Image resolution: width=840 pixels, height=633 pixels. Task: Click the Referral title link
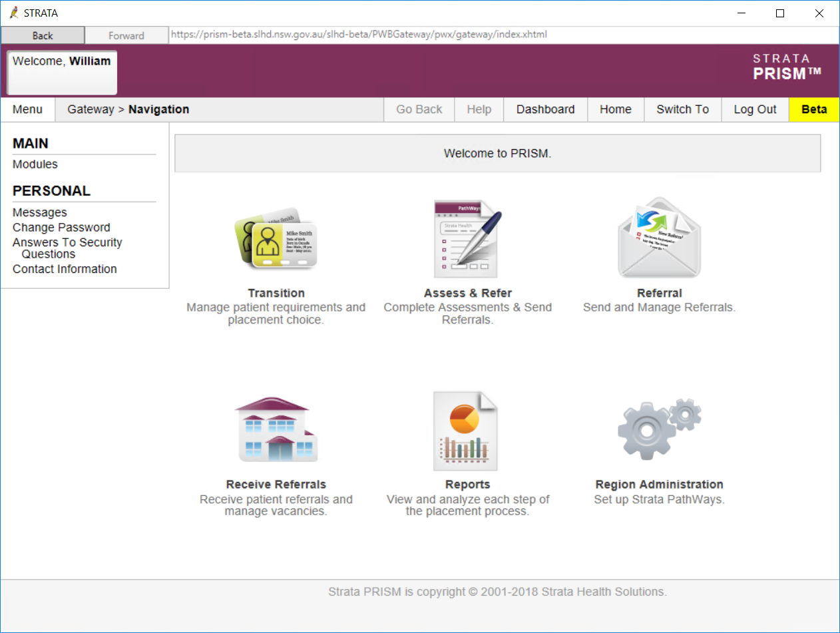pyautogui.click(x=660, y=293)
